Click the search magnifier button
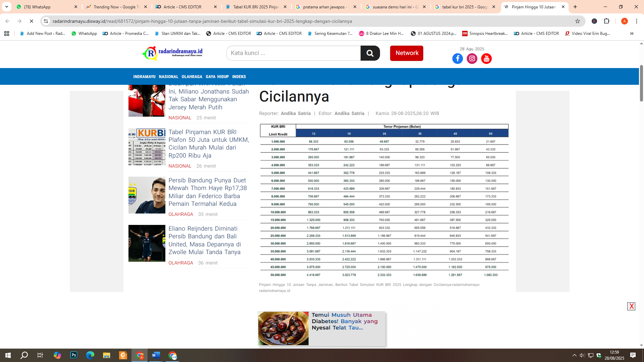The image size is (644, 362). click(370, 53)
